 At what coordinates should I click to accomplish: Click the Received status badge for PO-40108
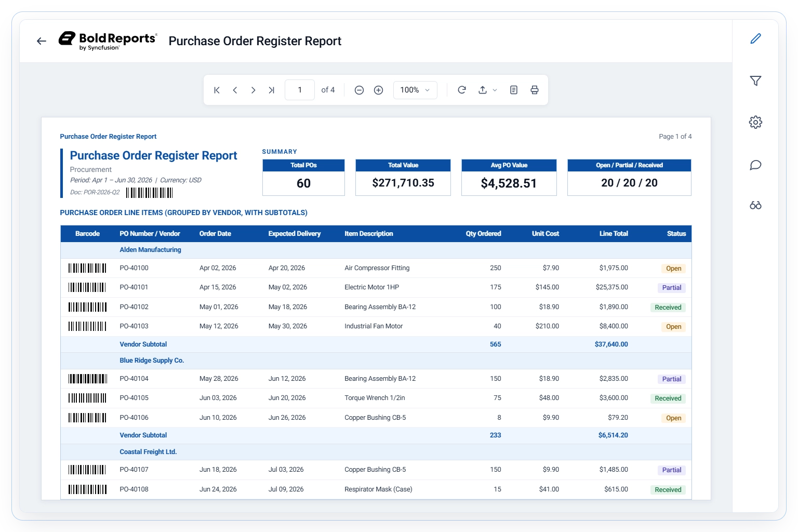(668, 490)
